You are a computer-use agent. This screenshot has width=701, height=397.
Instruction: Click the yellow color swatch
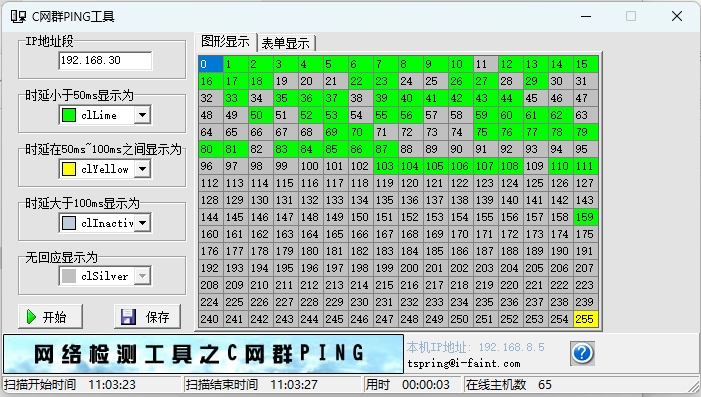pyautogui.click(x=68, y=169)
